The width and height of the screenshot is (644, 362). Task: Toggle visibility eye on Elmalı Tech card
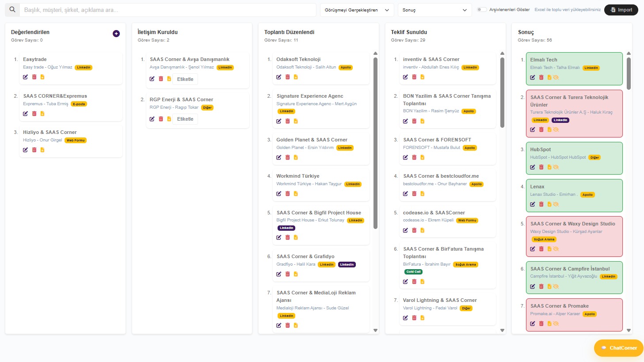pyautogui.click(x=556, y=77)
